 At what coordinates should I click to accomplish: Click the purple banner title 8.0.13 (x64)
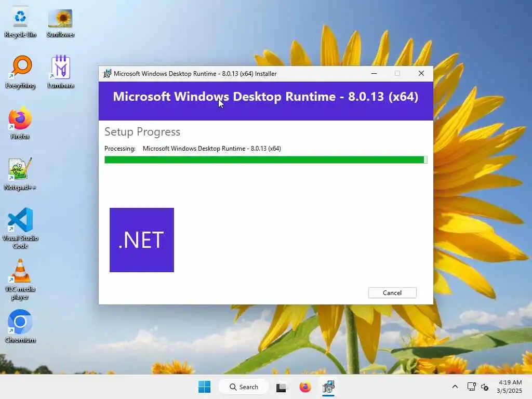tap(265, 97)
